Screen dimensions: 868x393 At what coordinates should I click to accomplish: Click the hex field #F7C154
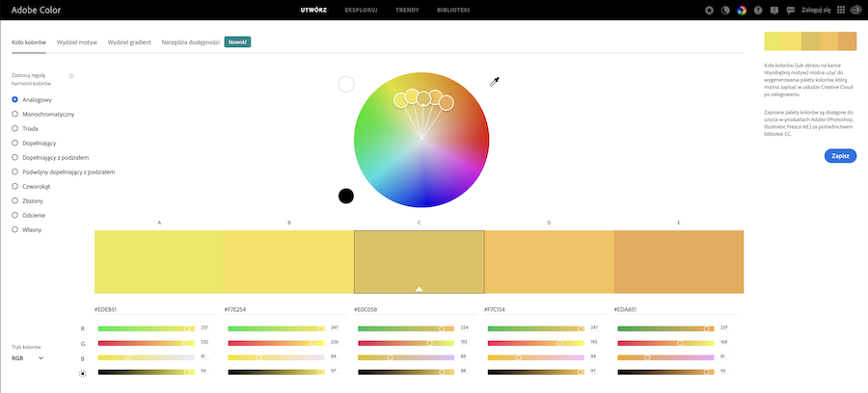tap(545, 309)
